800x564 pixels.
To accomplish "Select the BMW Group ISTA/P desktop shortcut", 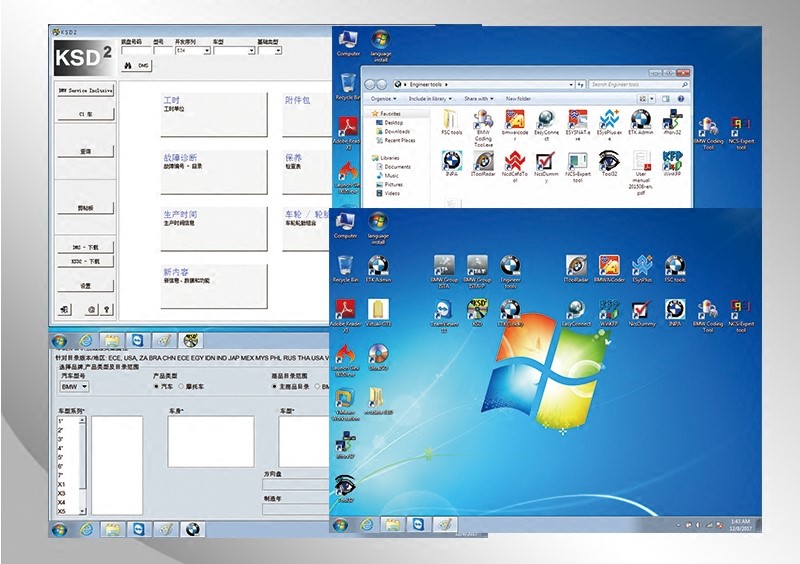I will (477, 272).
